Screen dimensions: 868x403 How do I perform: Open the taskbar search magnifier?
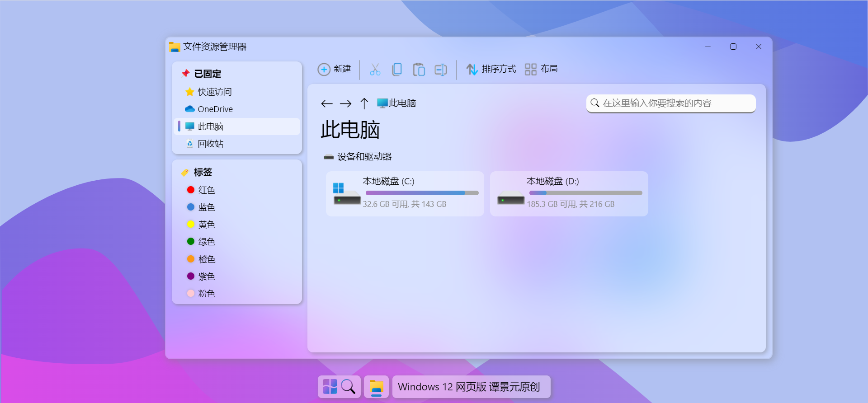click(x=348, y=387)
